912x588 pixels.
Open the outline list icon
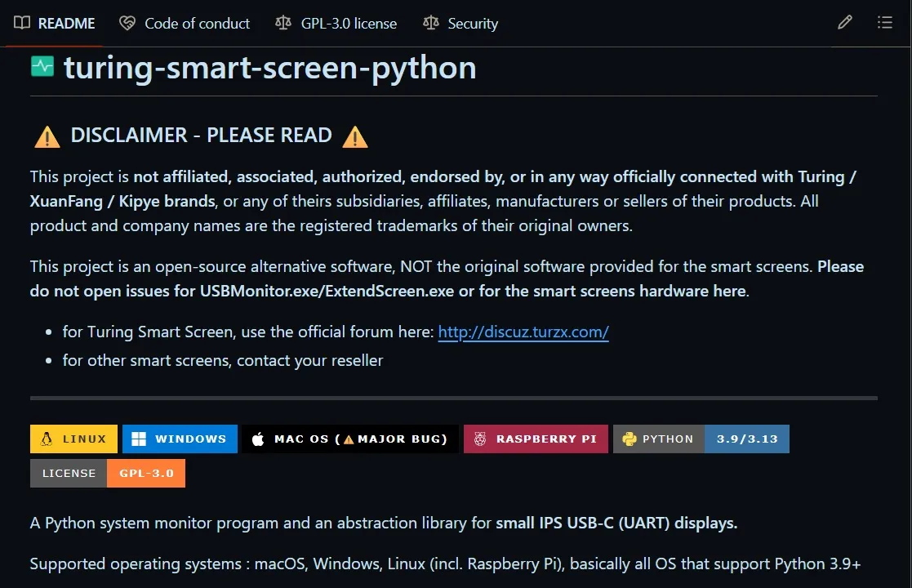[885, 23]
